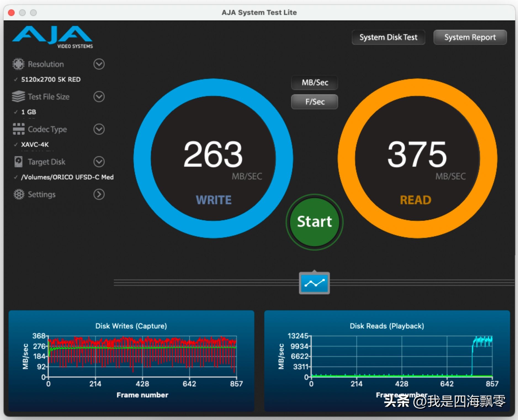Open the System Disk Test tab
The width and height of the screenshot is (518, 420).
click(388, 37)
